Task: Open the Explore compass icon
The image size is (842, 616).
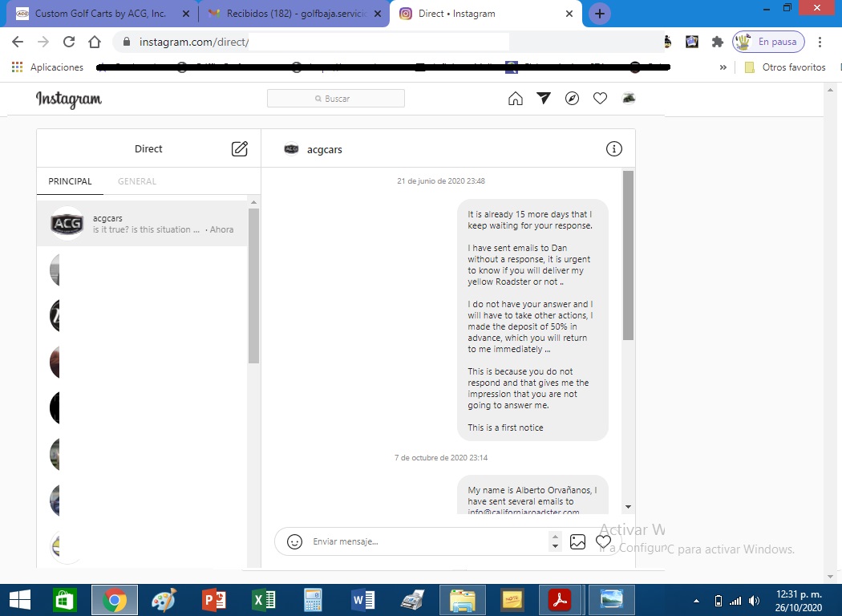Action: pos(572,99)
